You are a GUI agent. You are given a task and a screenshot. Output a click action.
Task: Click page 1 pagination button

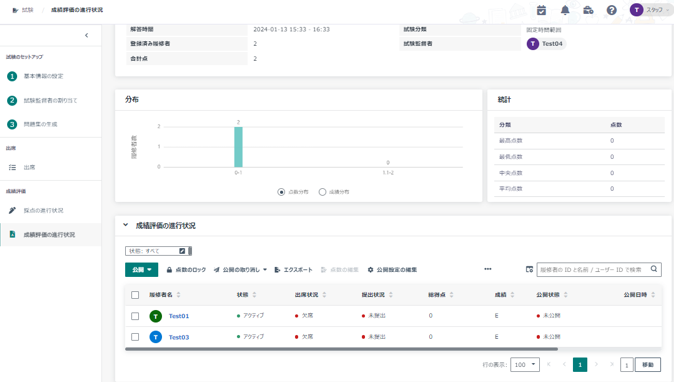pos(580,364)
